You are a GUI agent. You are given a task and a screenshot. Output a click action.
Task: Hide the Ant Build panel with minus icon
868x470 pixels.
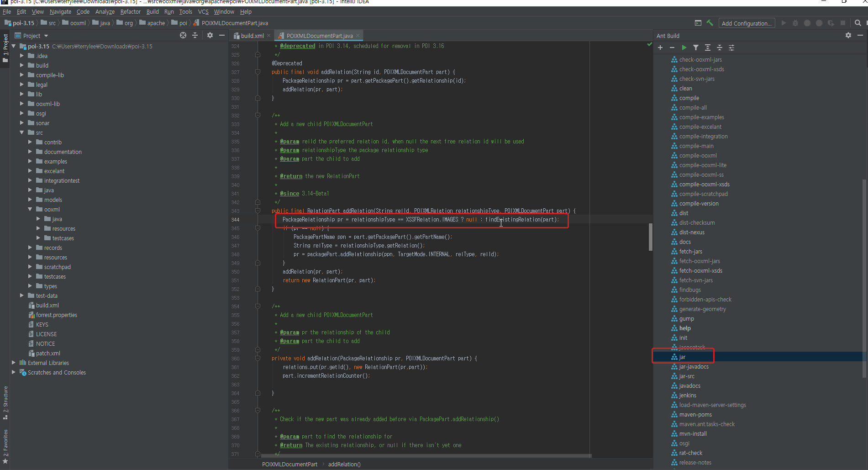[860, 35]
